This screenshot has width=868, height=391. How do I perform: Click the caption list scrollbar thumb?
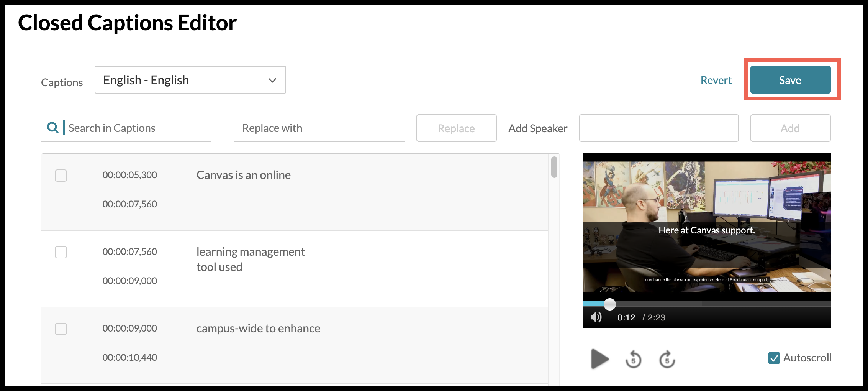coord(554,167)
